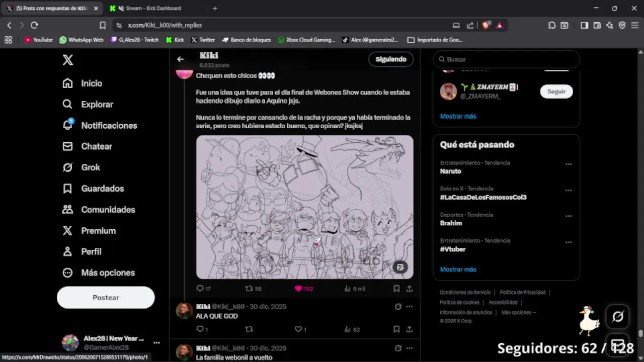Screen dimensions: 644x362
Task: Open account switcher dots beside Alex28
Action: pyautogui.click(x=156, y=343)
